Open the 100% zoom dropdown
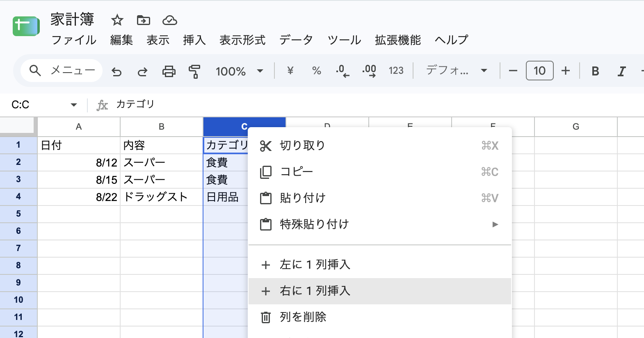 click(240, 71)
